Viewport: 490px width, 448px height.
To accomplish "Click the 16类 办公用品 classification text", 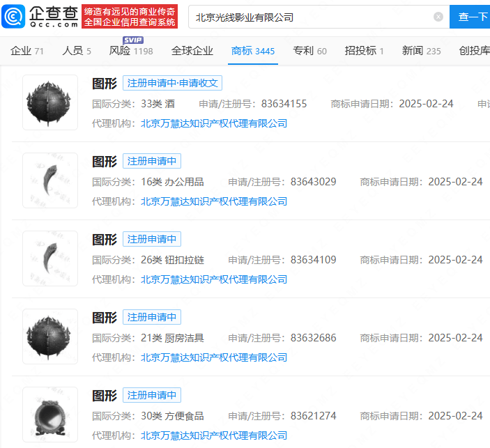I will click(172, 182).
